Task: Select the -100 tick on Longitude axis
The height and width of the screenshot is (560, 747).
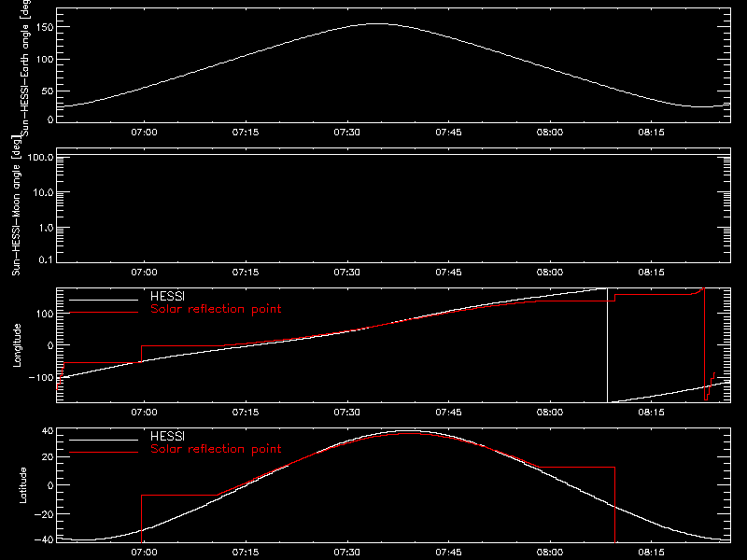Action: 41,377
